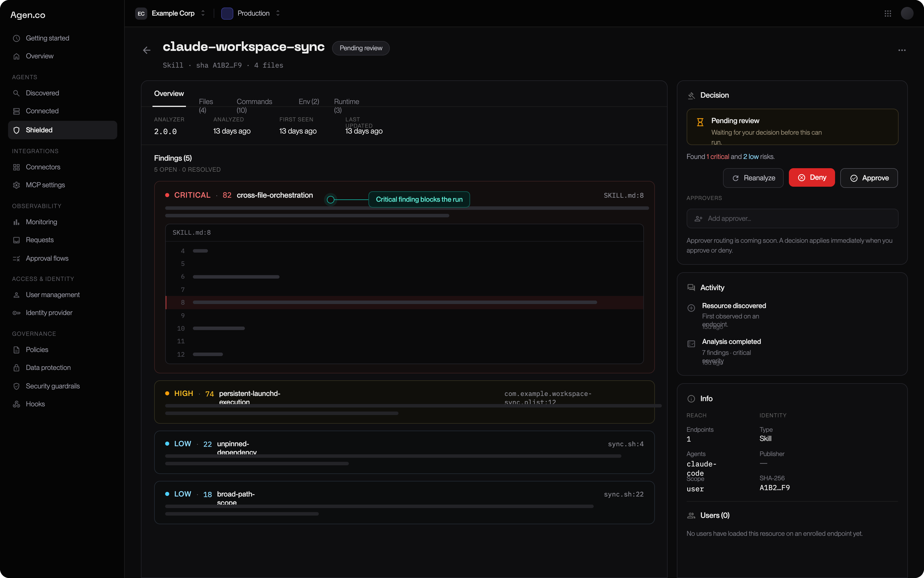924x578 pixels.
Task: Click the Decision gavel icon
Action: (x=691, y=96)
